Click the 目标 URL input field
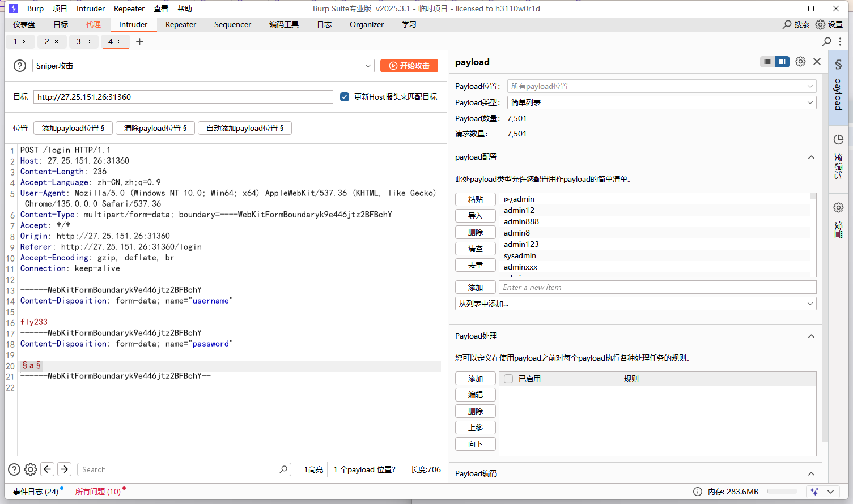 click(183, 97)
